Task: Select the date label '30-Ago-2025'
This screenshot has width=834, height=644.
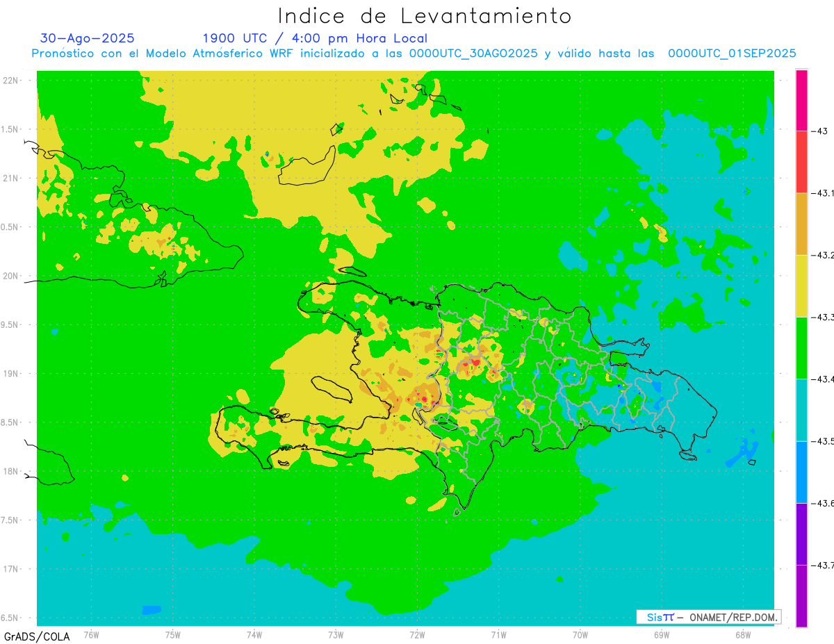Action: [88, 38]
